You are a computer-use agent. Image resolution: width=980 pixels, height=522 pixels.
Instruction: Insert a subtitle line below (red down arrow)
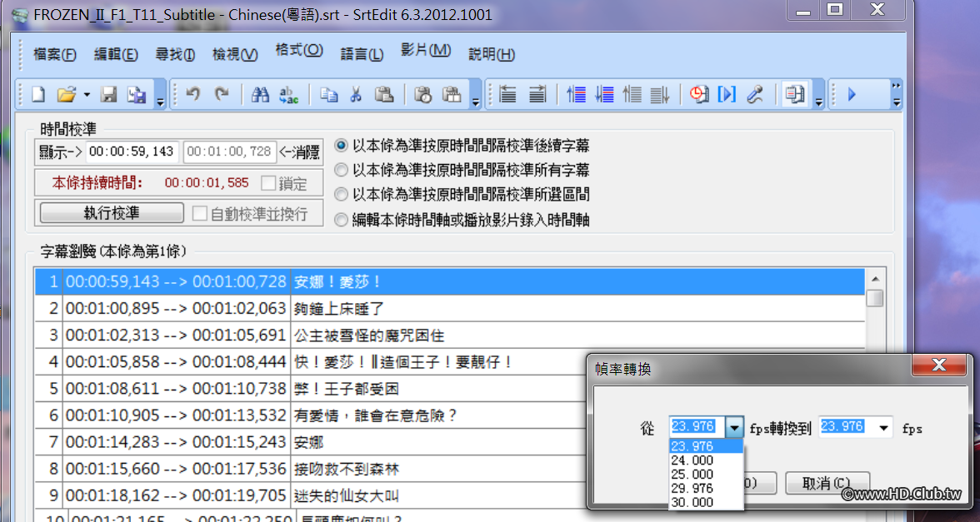(x=604, y=94)
